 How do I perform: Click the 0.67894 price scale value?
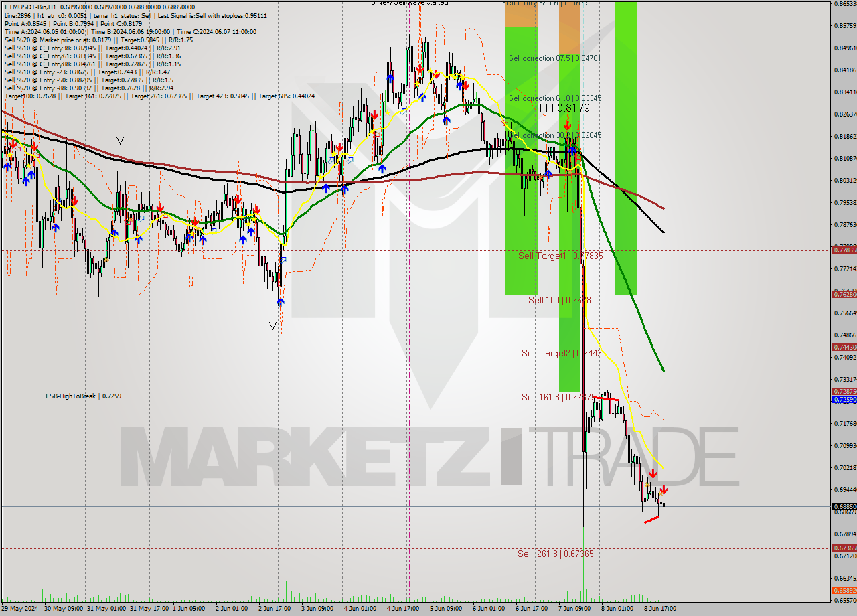pos(844,534)
